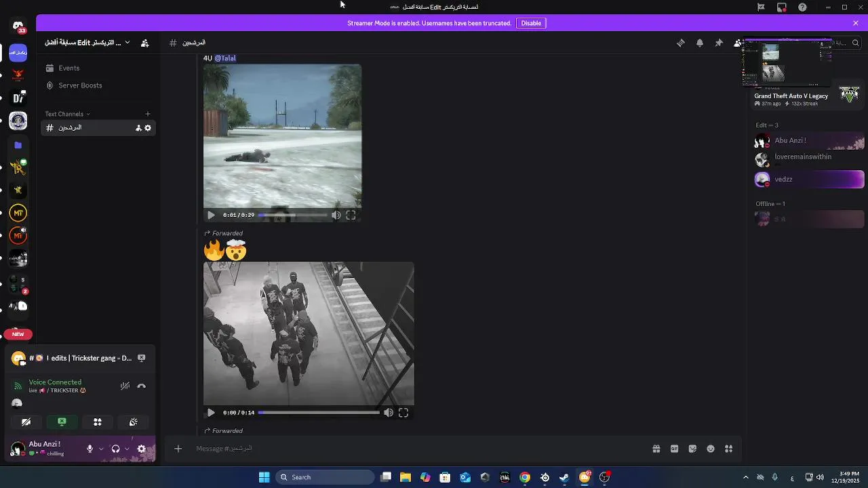The image size is (868, 488).
Task: Open the Threads icon in channel header
Action: click(x=681, y=43)
